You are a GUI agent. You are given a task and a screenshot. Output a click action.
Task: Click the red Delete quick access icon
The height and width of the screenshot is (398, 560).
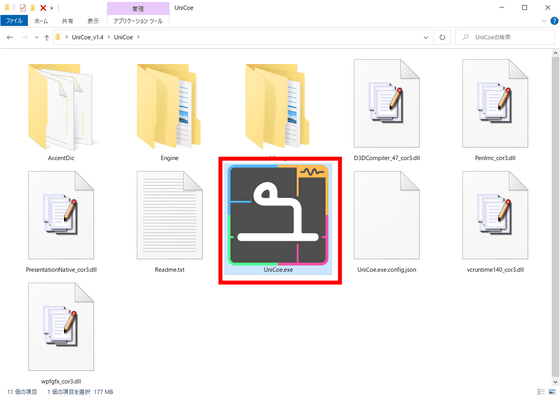tap(43, 8)
